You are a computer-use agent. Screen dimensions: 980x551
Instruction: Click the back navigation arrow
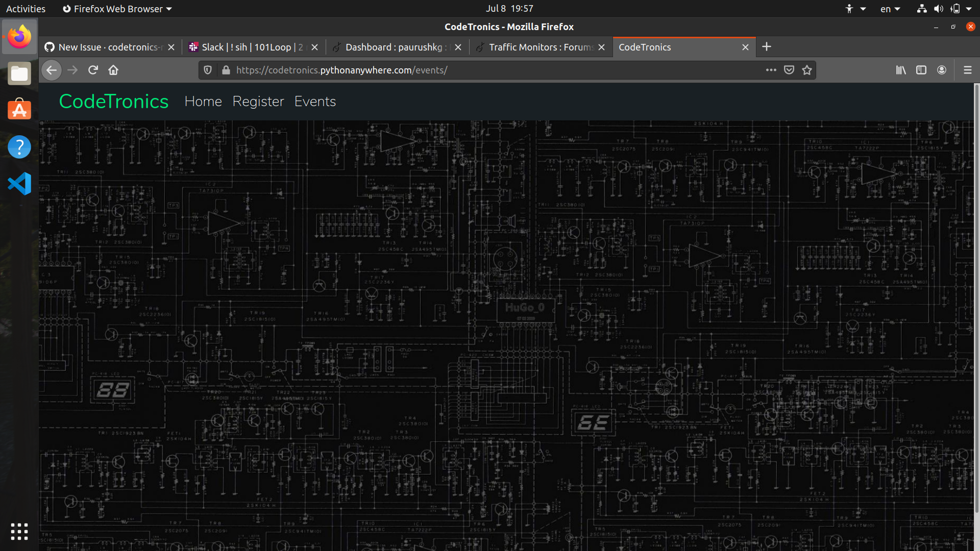coord(51,70)
